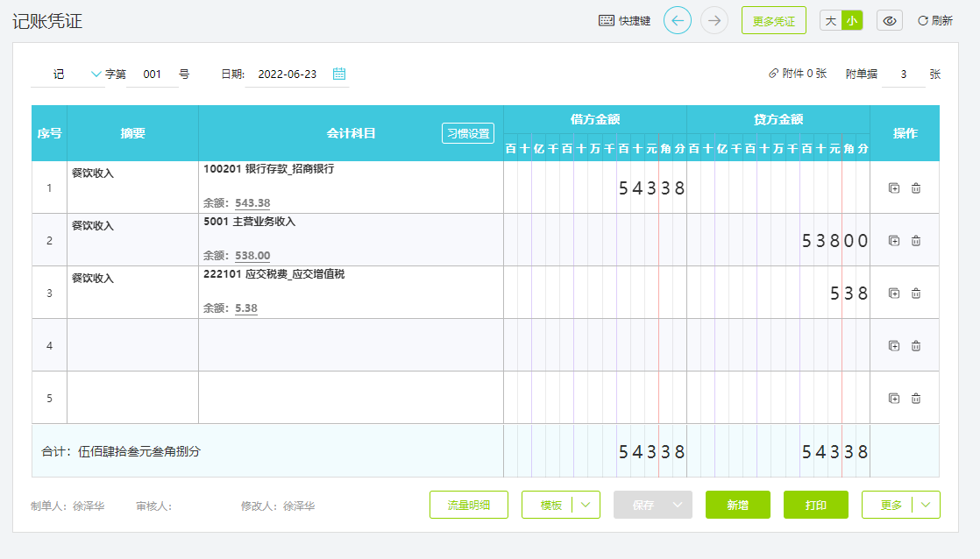The width and height of the screenshot is (980, 559).
Task: Expand the 记 voucher type dropdown
Action: (x=96, y=74)
